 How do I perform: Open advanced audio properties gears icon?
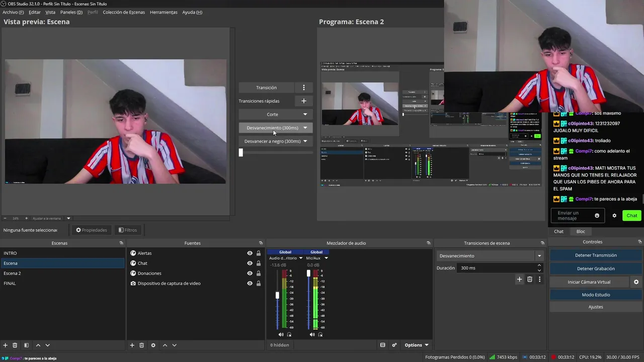point(394,345)
